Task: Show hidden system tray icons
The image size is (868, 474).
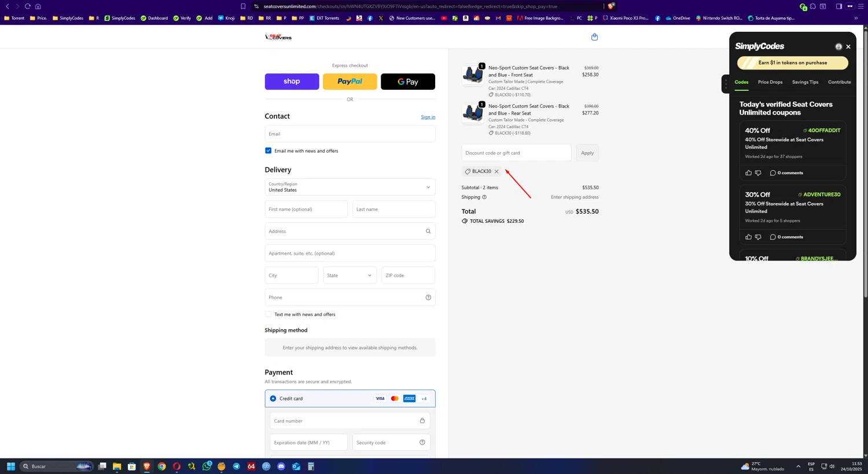Action: (798, 466)
